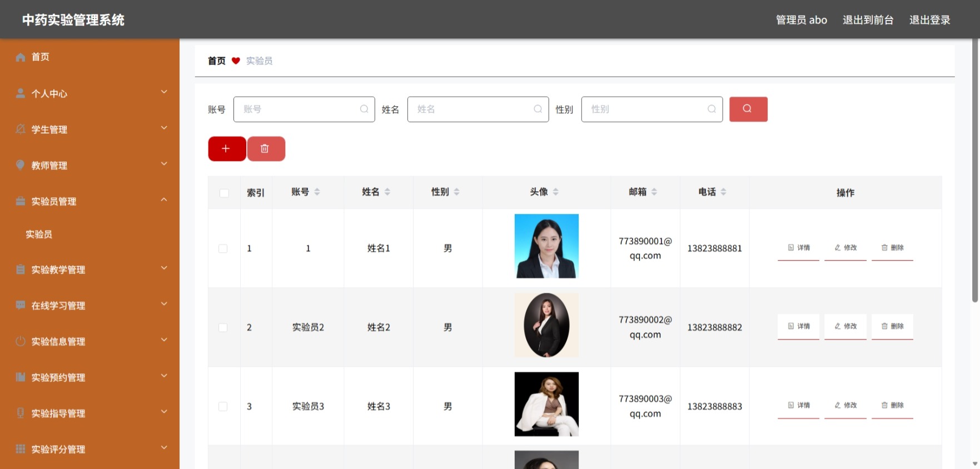Click the trash batch-delete button
This screenshot has height=469, width=980.
266,149
